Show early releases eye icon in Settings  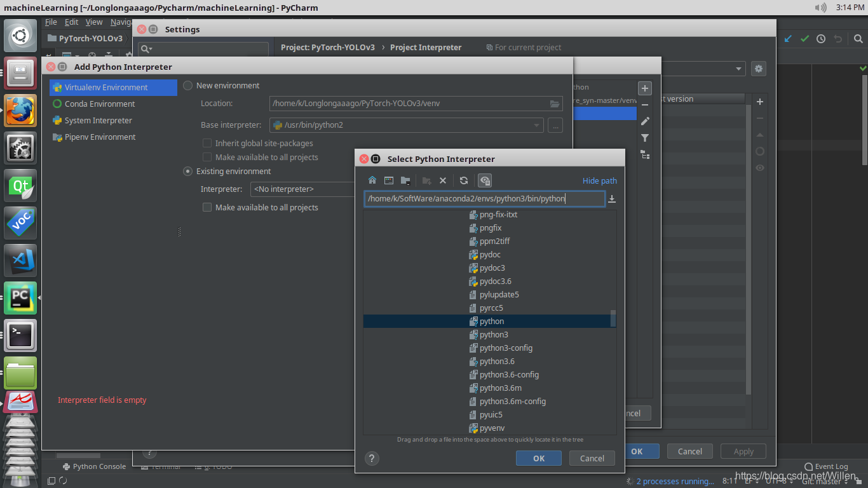760,168
